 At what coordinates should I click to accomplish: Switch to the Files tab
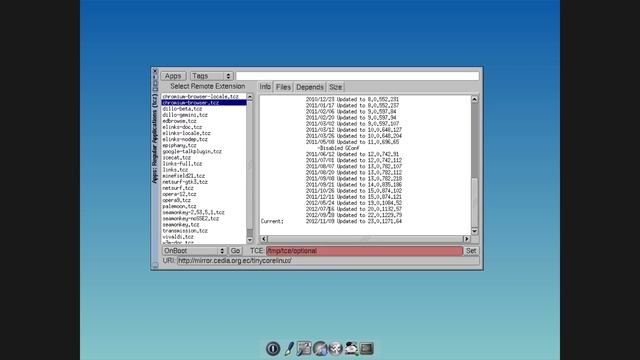coord(283,87)
